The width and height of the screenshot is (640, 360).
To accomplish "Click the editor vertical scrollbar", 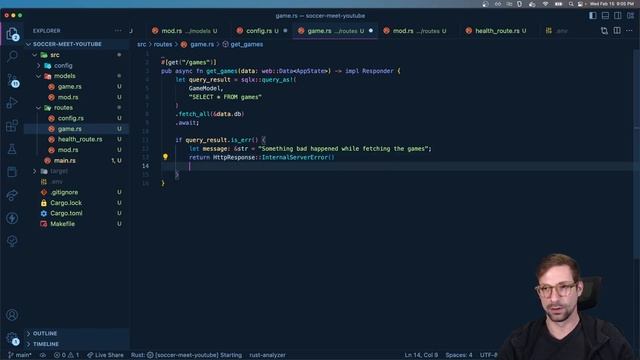I will coord(636,155).
